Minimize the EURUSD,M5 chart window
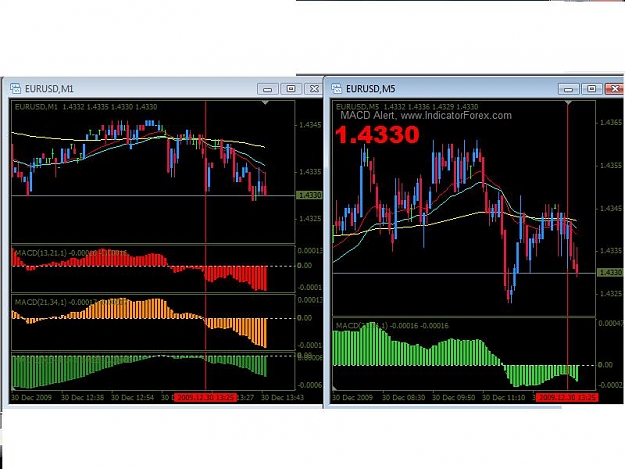The width and height of the screenshot is (625, 469). pyautogui.click(x=568, y=89)
